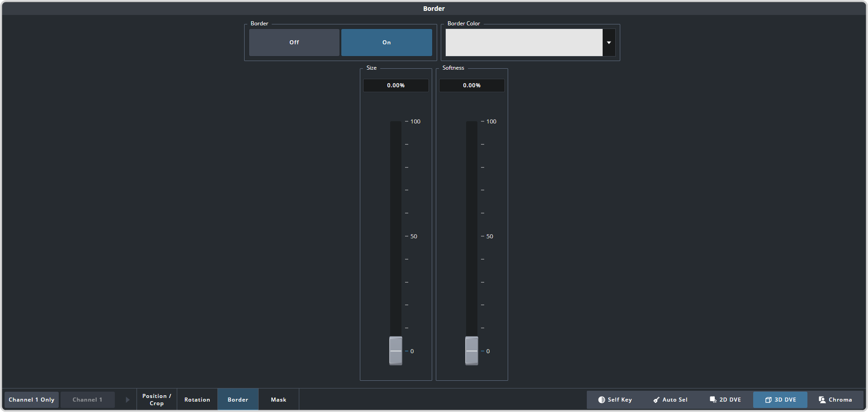The height and width of the screenshot is (412, 868).
Task: Click the 3D DVE cube icon
Action: click(x=768, y=400)
